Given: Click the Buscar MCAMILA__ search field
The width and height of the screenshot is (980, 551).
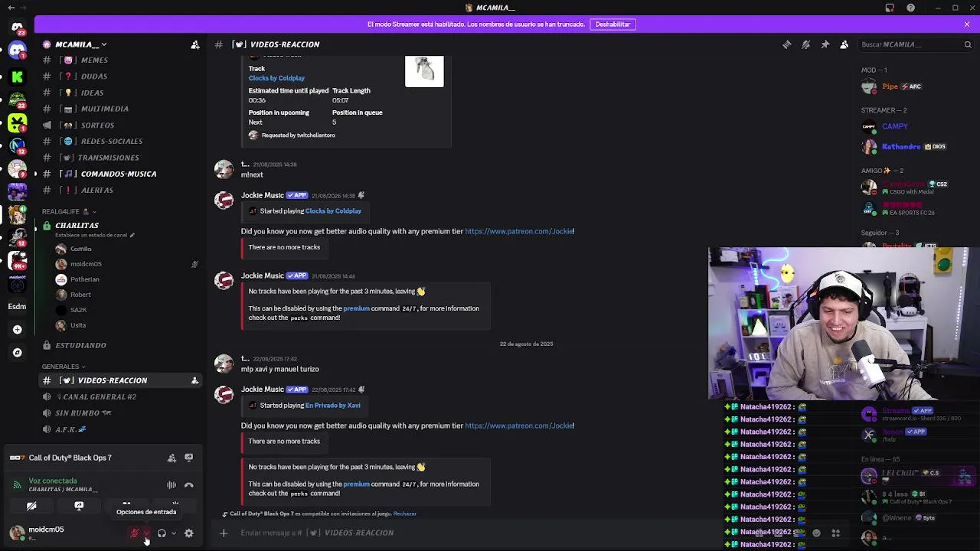Looking at the screenshot, I should click(916, 44).
